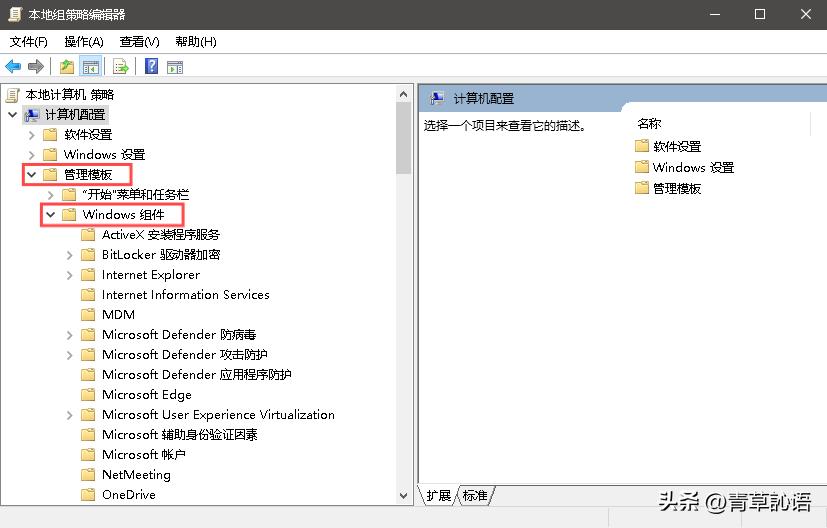The height and width of the screenshot is (528, 827).
Task: Open the 查看(V) menu
Action: (139, 42)
